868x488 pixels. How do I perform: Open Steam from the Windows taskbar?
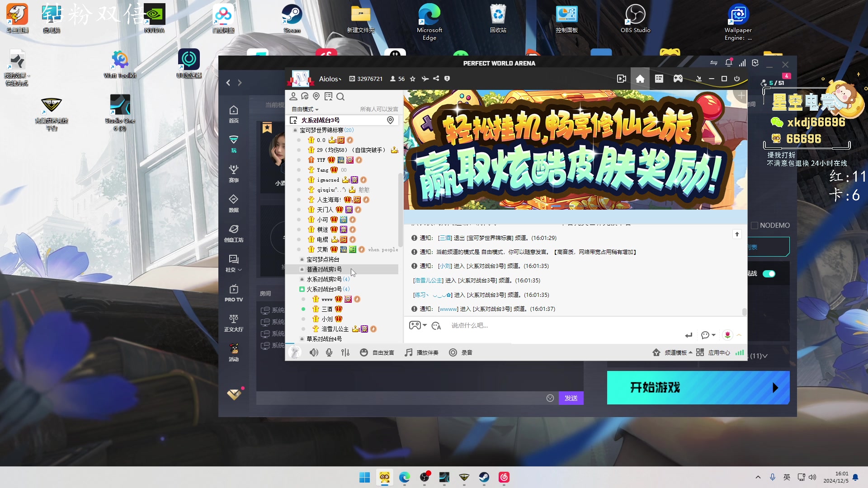click(484, 477)
